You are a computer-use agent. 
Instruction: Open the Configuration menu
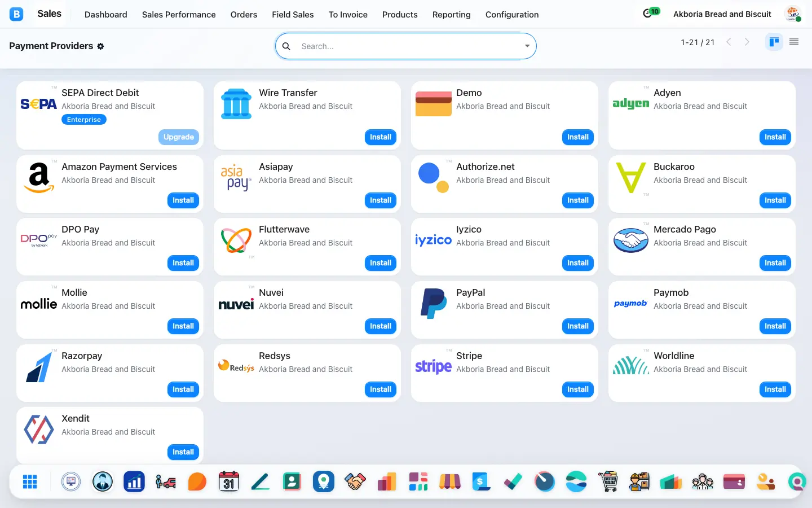pos(512,15)
